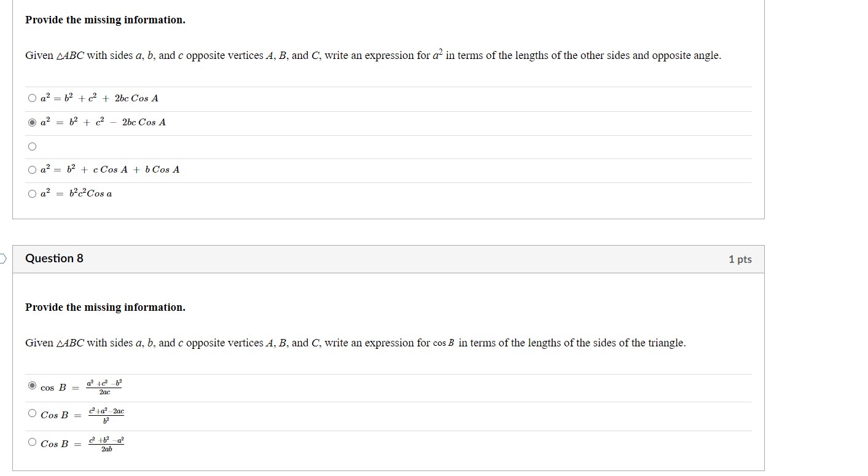Select the Cos B fraction over b² answer
Screen dimensions: 868x476
coord(31,413)
